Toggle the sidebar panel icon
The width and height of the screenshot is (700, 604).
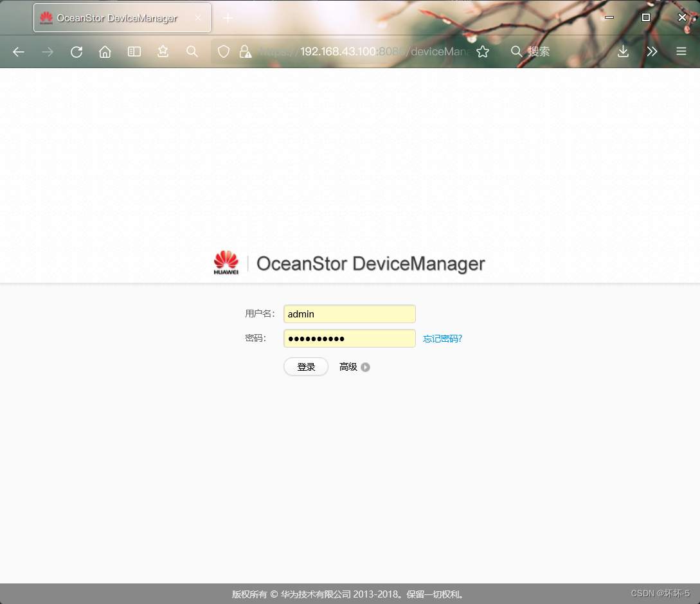click(x=134, y=52)
